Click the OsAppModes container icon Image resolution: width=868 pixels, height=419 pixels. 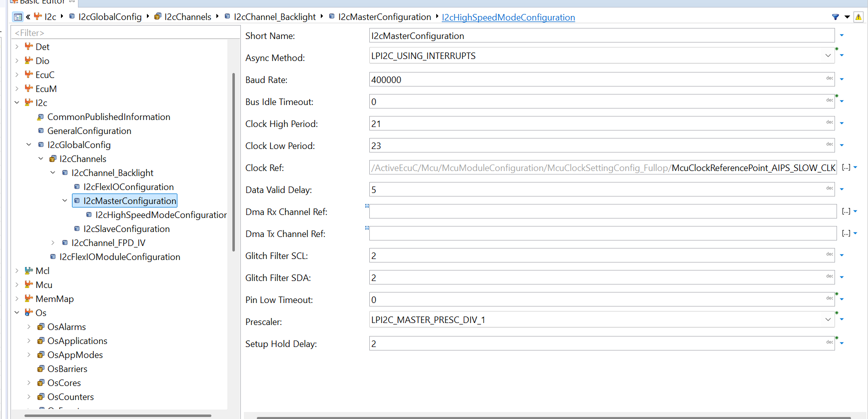click(x=41, y=355)
